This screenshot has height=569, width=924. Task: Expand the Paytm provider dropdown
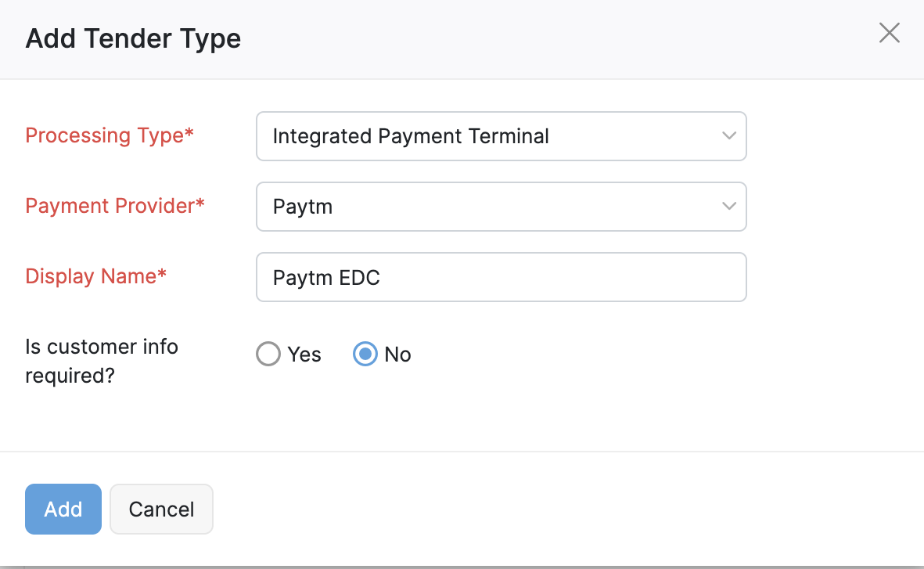pos(501,207)
